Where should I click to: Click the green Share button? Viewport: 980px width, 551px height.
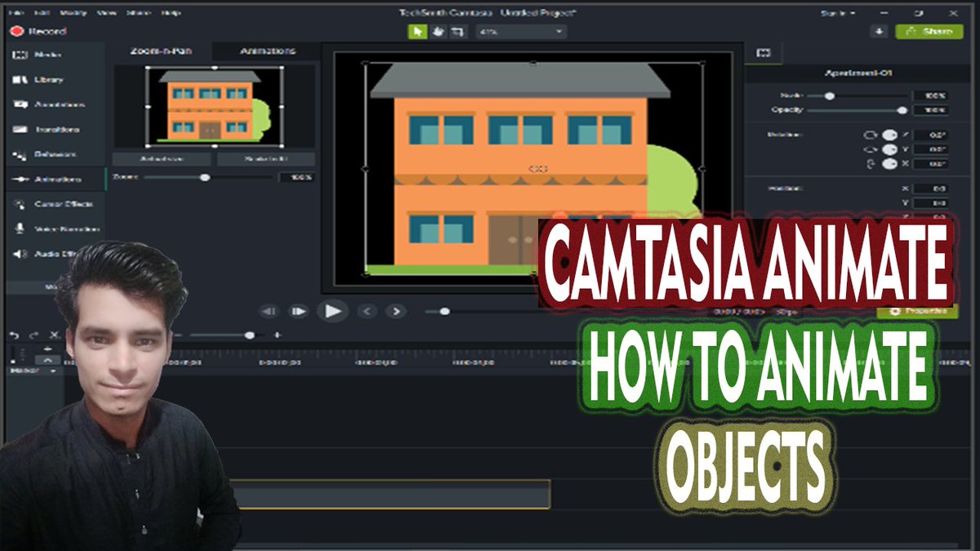click(931, 31)
